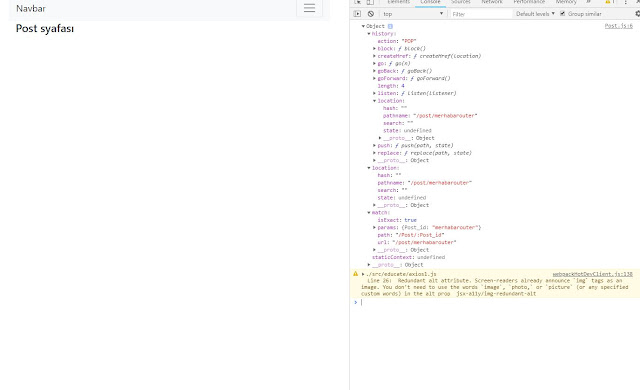Switch to the Elements tab
The image size is (640, 390).
[398, 2]
